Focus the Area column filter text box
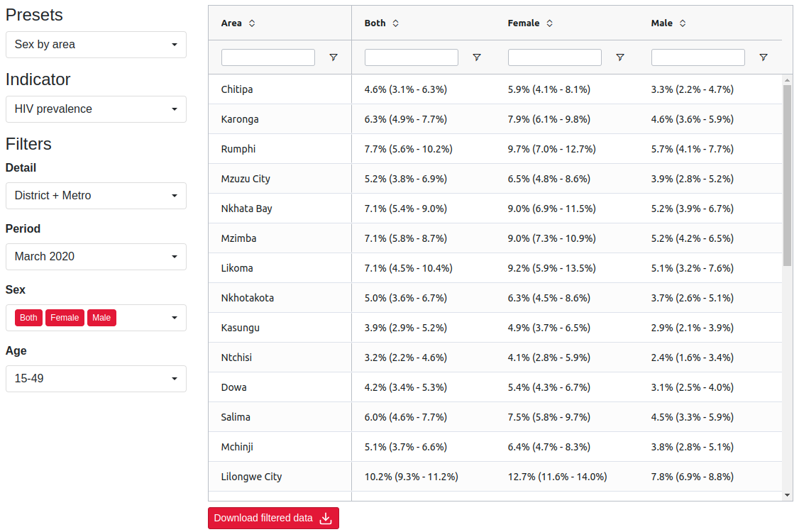Screen dimensions: 799x532 click(x=268, y=57)
